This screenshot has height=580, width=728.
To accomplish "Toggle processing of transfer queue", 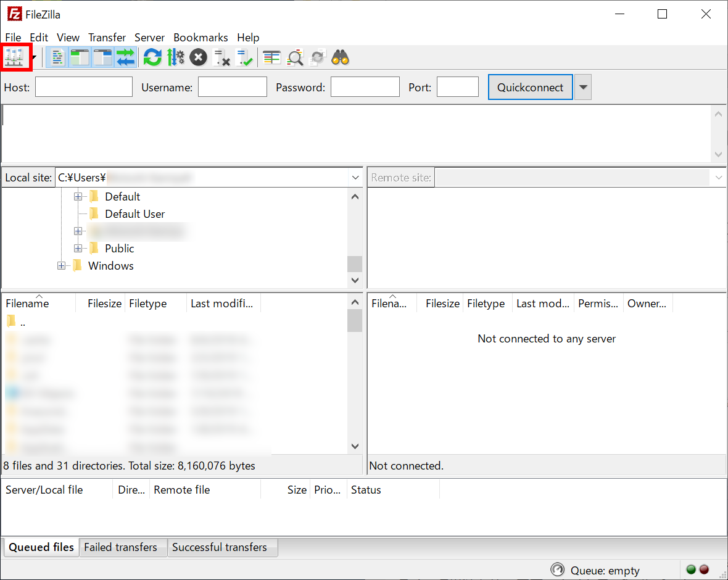I will click(x=175, y=57).
